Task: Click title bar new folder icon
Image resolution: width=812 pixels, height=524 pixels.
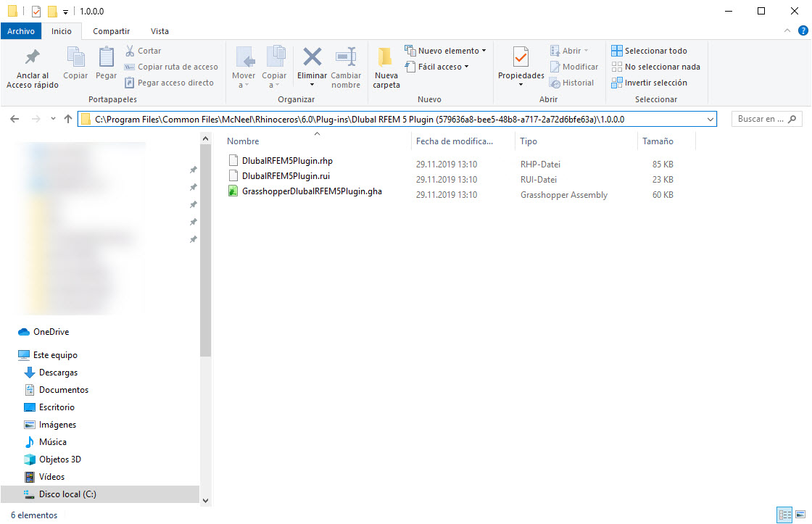Action: 52,12
